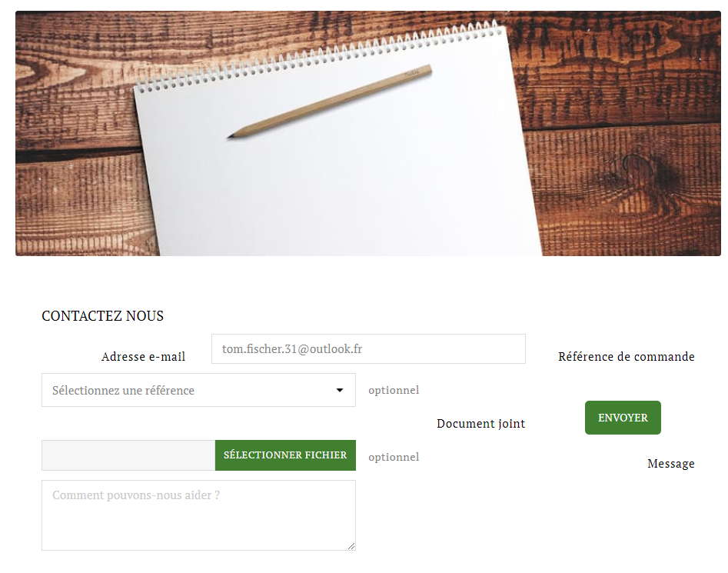This screenshot has height=573, width=728.
Task: Click the ENVOYER button
Action: pyautogui.click(x=623, y=418)
